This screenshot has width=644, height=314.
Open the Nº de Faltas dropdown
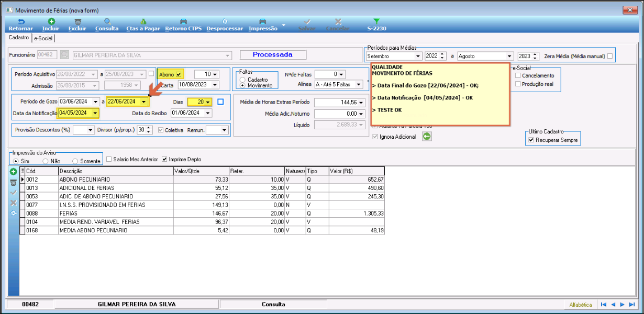(x=342, y=74)
